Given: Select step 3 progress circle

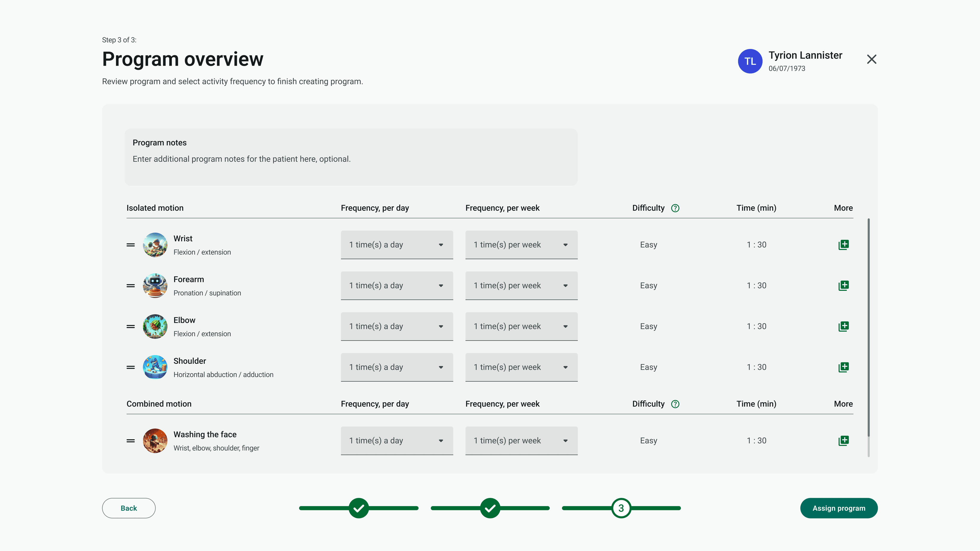Looking at the screenshot, I should (x=621, y=508).
